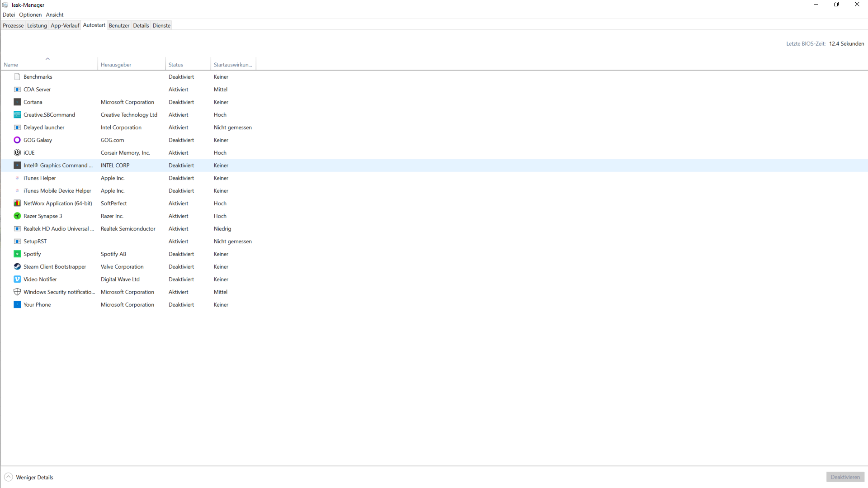Click INTEL CORP publisher cell
This screenshot has width=868, height=488.
[x=115, y=166]
